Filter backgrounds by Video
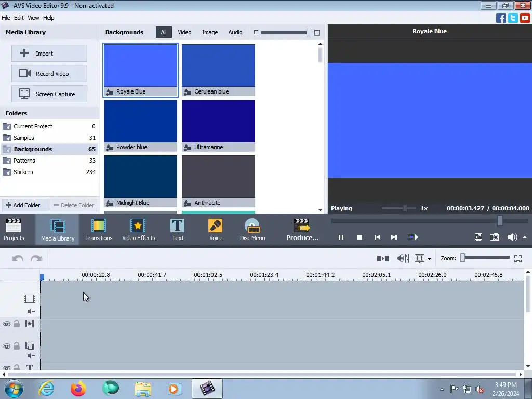The image size is (532, 399). click(184, 32)
